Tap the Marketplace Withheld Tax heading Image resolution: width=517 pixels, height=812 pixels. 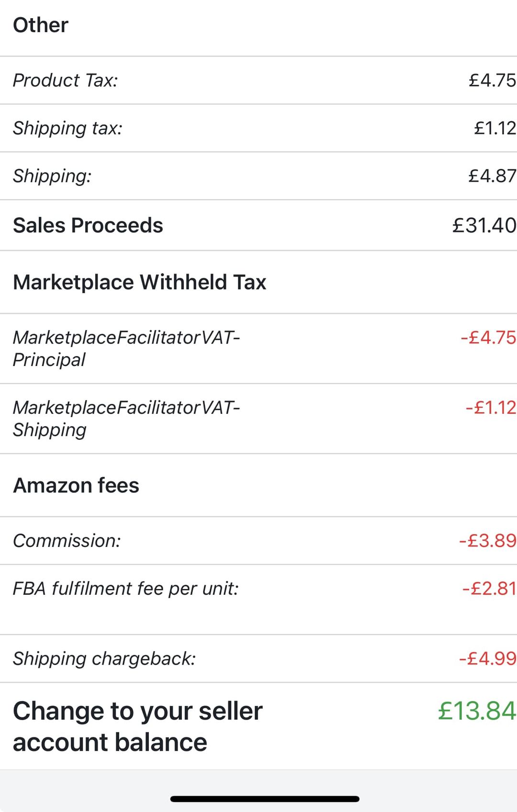139,282
